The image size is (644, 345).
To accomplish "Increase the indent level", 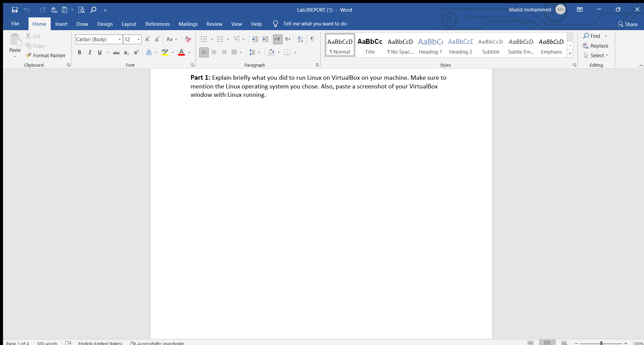I will coord(265,39).
